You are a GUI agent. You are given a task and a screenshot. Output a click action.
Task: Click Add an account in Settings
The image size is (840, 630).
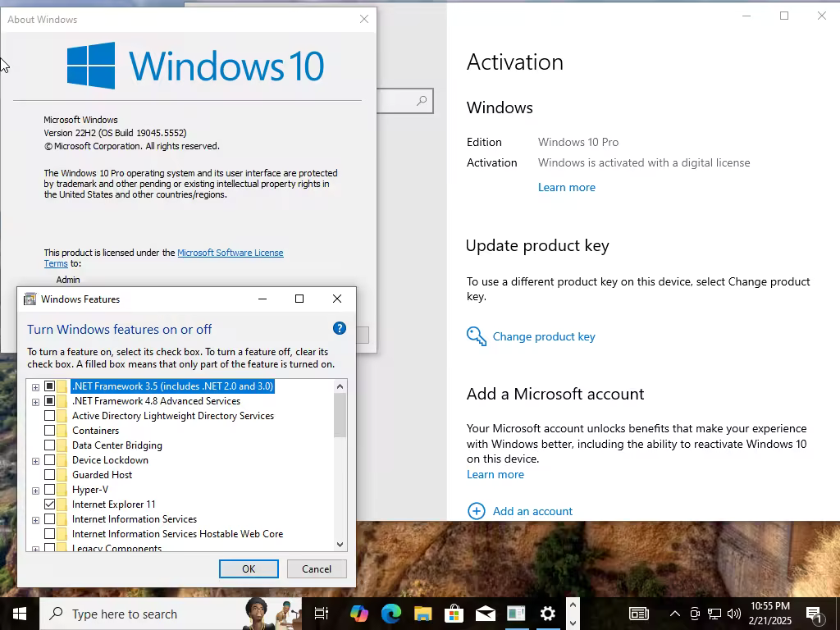[532, 511]
